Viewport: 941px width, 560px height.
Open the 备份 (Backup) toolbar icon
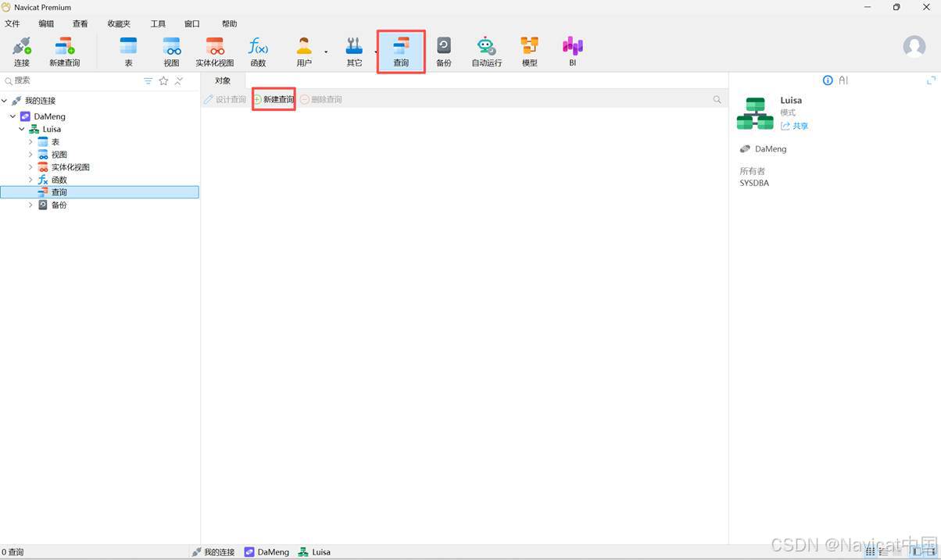[444, 52]
